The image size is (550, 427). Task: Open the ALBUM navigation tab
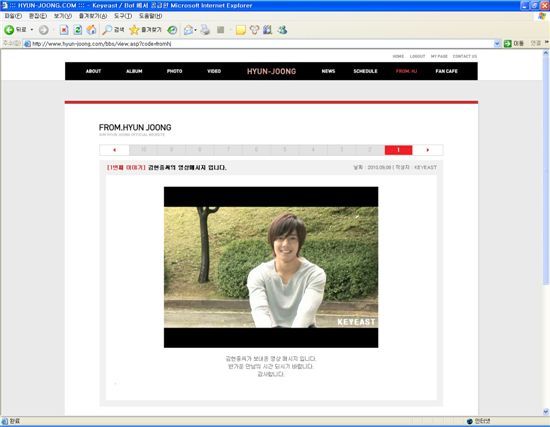pyautogui.click(x=134, y=71)
